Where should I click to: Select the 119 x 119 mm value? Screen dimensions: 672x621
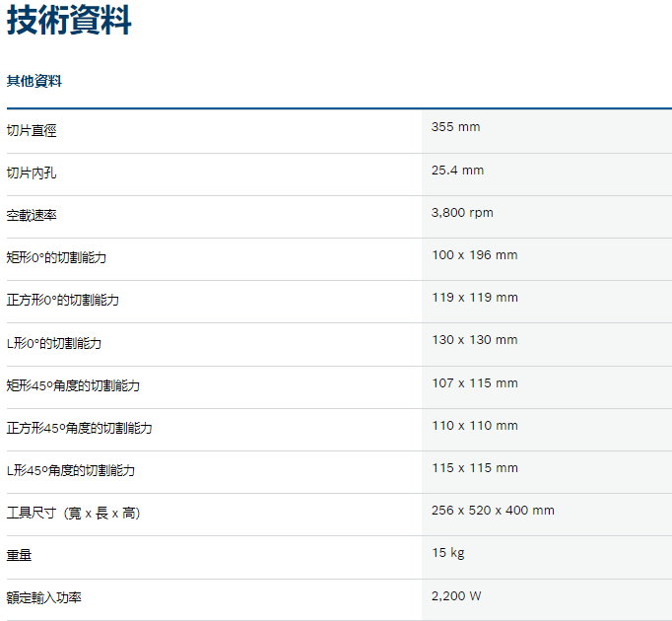(x=474, y=297)
